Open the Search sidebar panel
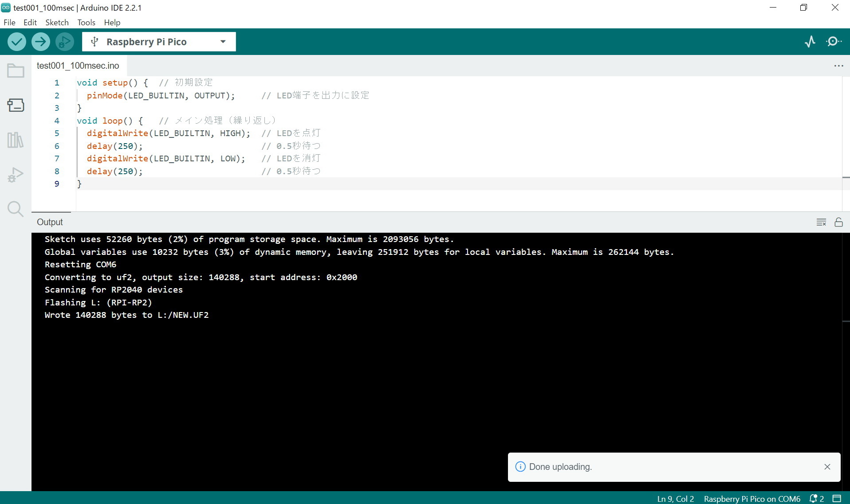Image resolution: width=850 pixels, height=504 pixels. coord(16,209)
